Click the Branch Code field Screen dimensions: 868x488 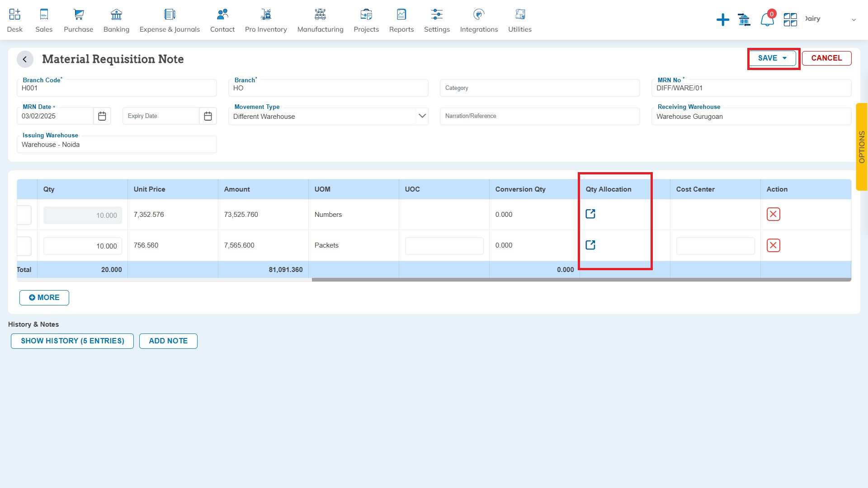pos(117,88)
